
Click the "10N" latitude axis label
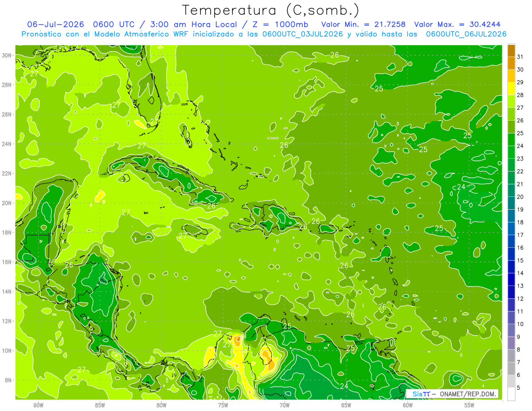pos(8,351)
